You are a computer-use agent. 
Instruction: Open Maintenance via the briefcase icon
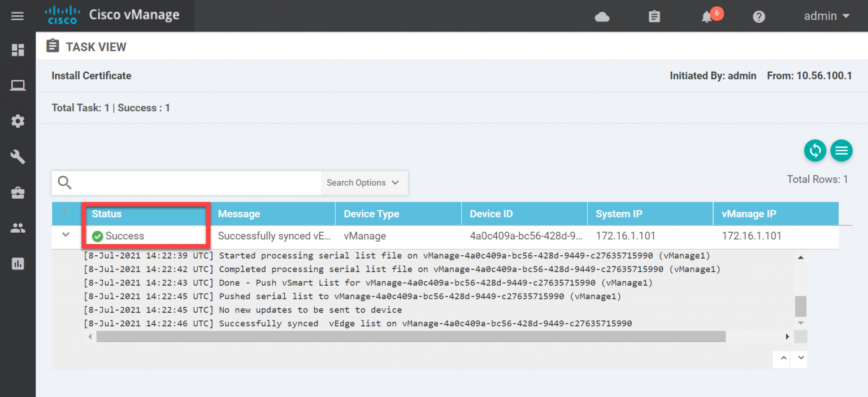click(18, 192)
